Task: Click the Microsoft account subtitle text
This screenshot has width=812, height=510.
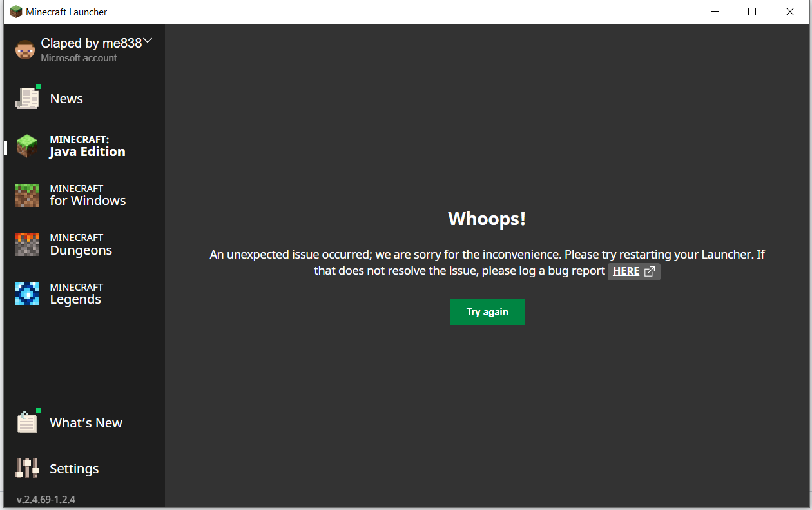Action: pyautogui.click(x=79, y=58)
